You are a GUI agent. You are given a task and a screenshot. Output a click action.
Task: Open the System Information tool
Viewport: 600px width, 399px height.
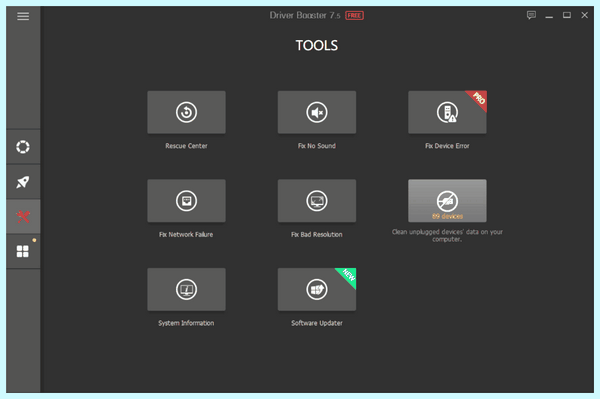point(186,289)
